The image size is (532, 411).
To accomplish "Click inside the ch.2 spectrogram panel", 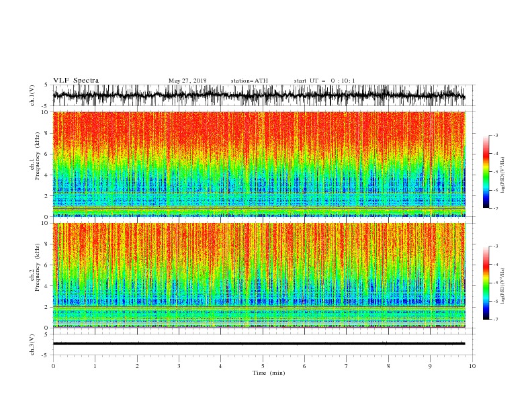I will point(259,275).
